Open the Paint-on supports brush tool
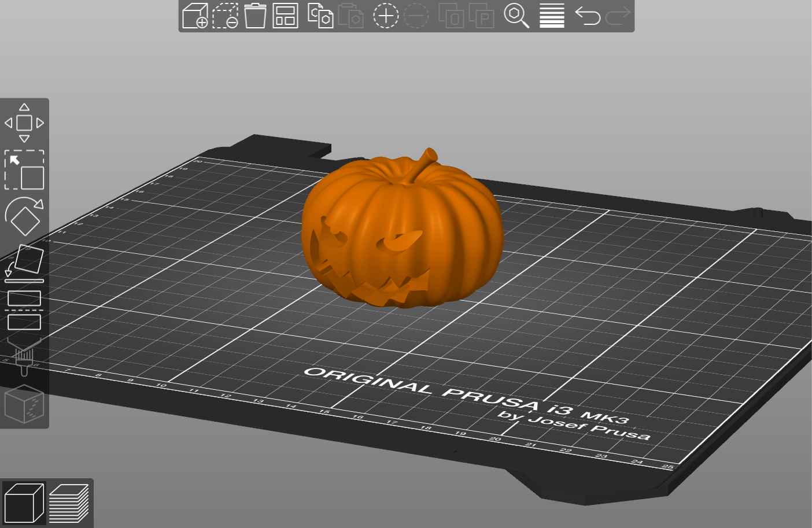Screen dimensions: 812x528 [24, 356]
